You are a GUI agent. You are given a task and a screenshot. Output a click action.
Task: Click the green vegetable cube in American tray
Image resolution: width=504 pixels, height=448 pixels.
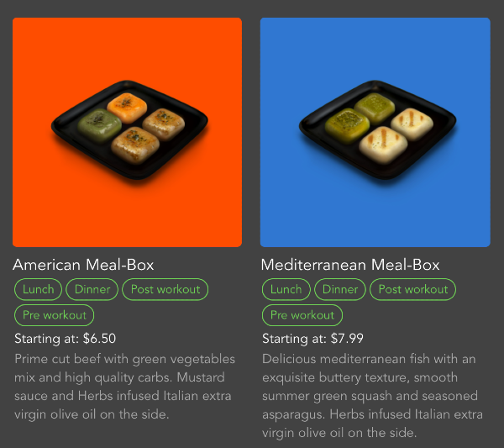100,125
